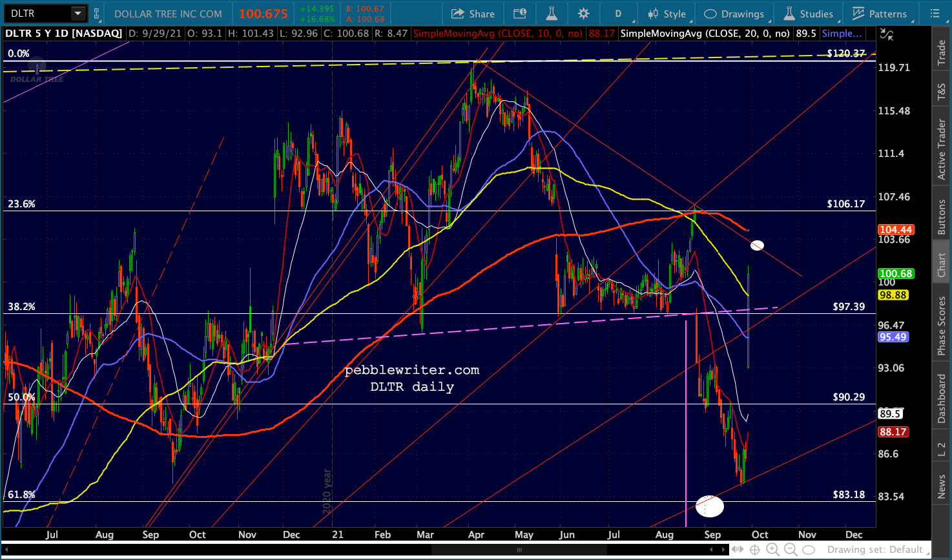Image resolution: width=952 pixels, height=560 pixels.
Task: Open the Studies menu
Action: (809, 14)
